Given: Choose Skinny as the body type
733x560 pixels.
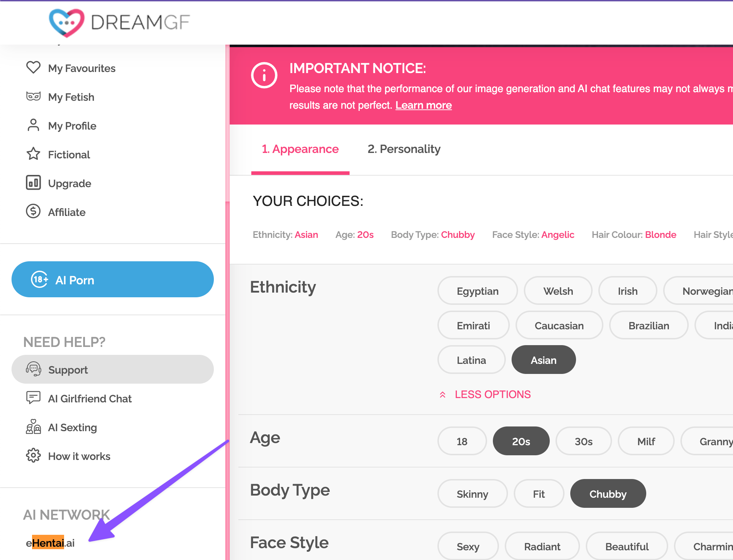Looking at the screenshot, I should (472, 494).
